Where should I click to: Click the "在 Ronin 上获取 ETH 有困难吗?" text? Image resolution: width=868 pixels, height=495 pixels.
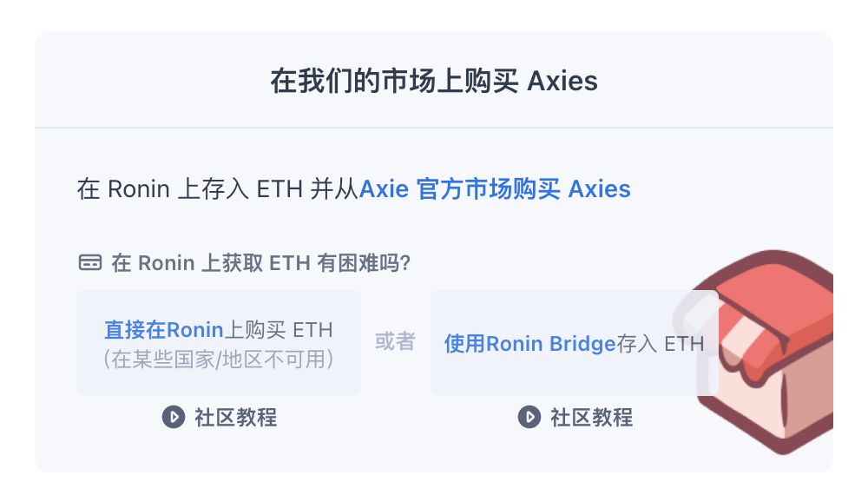click(260, 262)
